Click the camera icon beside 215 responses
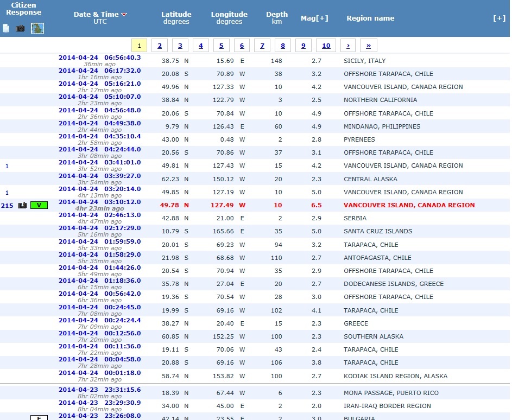 [22, 205]
